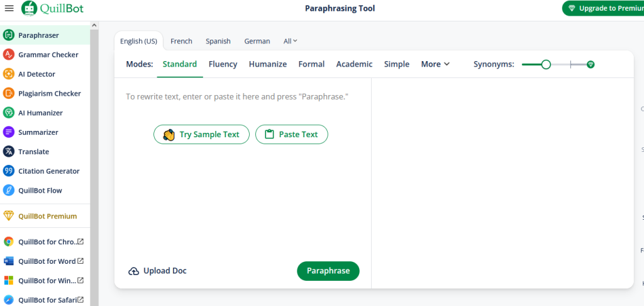Switch to the German language tab
Viewport: 644px width, 306px height.
[x=257, y=41]
